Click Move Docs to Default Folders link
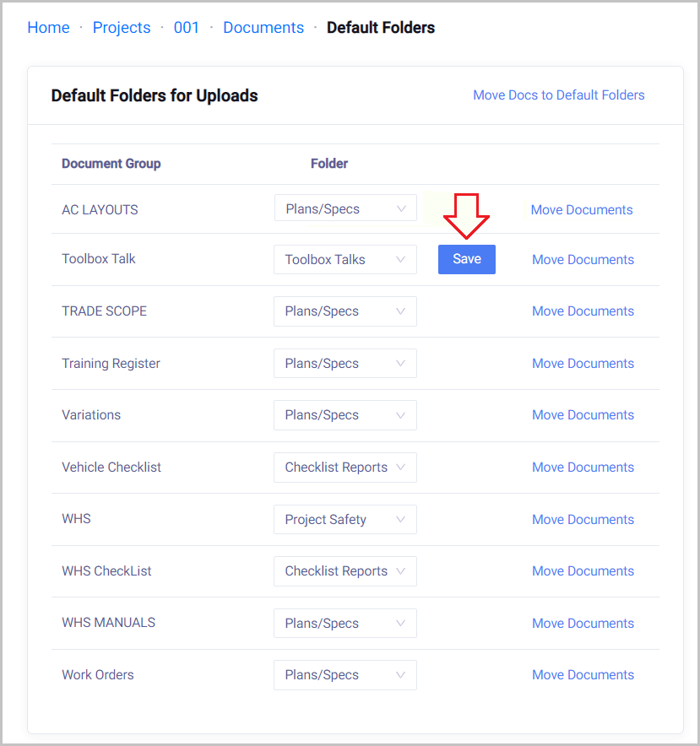Image resolution: width=700 pixels, height=746 pixels. click(x=558, y=95)
